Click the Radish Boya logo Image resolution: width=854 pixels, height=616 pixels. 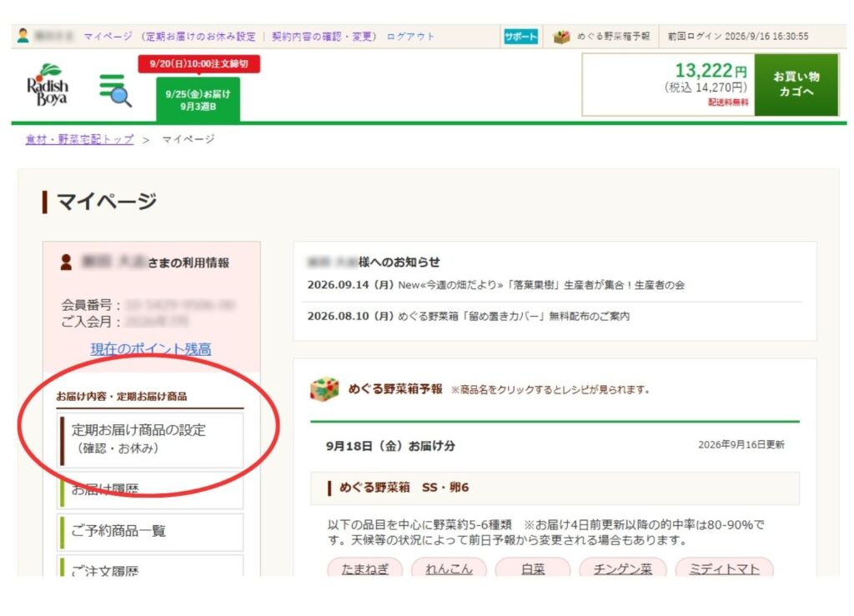click(48, 85)
